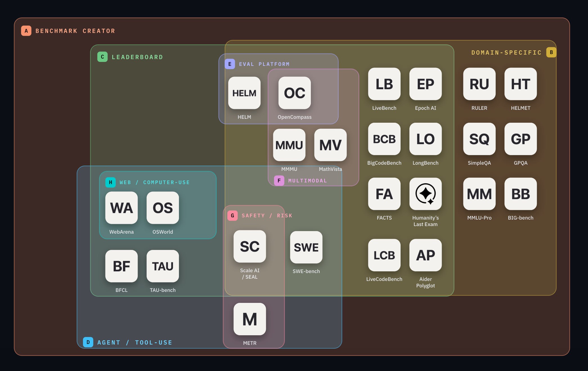This screenshot has height=371, width=588.
Task: Click the OpenCompass caption text
Action: (x=295, y=117)
